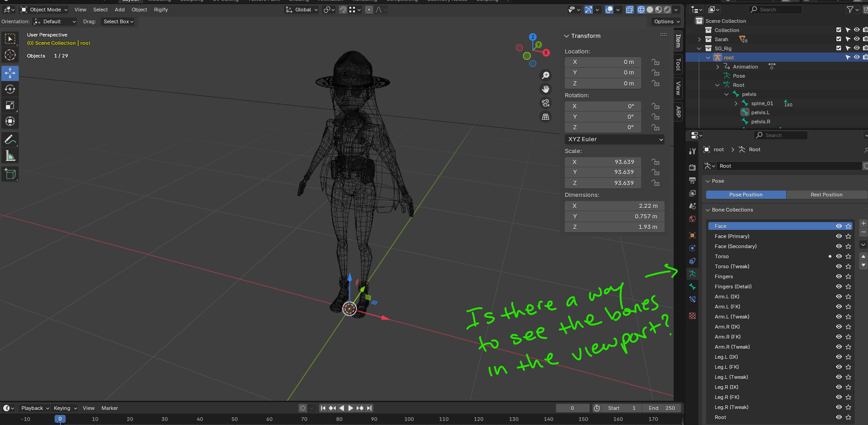
Task: Switch perspective/orthographic grid icon
Action: pyautogui.click(x=546, y=117)
